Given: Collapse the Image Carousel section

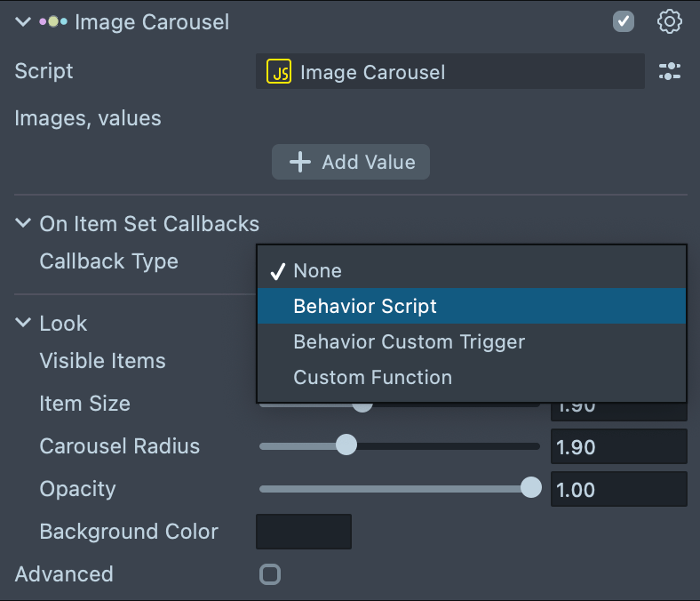Looking at the screenshot, I should [x=23, y=22].
